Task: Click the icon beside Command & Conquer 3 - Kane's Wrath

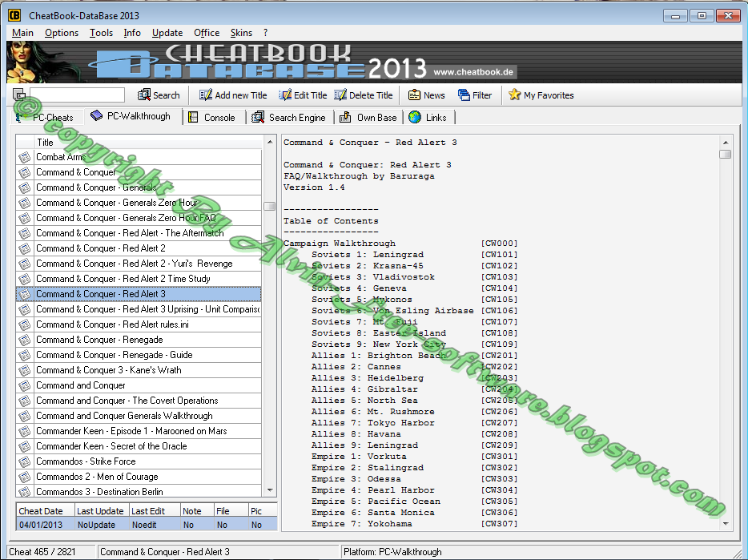Action: 24,370
